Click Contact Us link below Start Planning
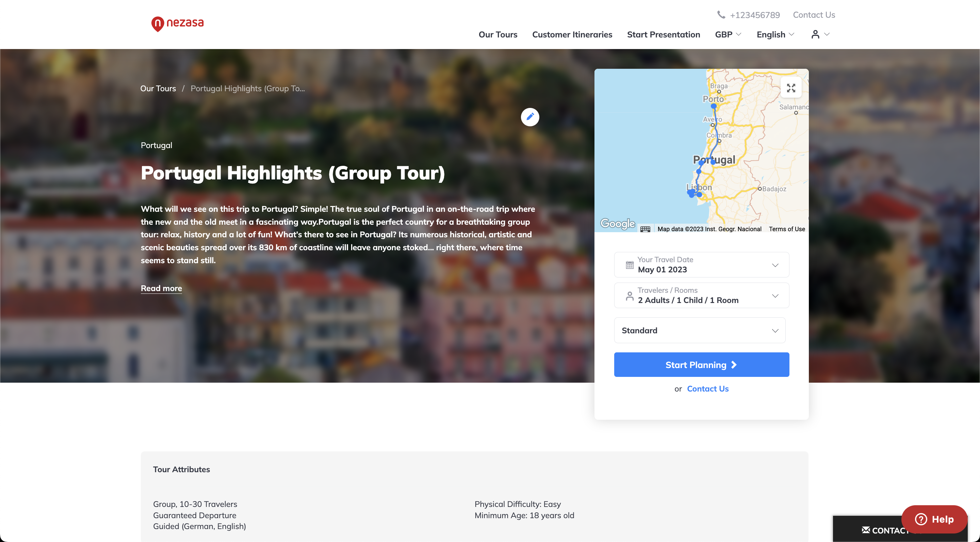The image size is (980, 542). coord(708,388)
